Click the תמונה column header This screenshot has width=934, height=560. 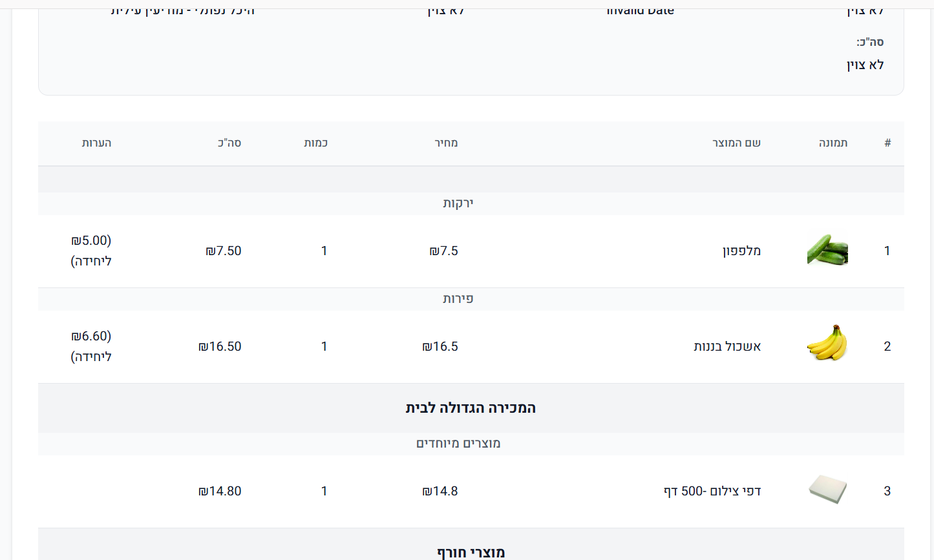833,143
